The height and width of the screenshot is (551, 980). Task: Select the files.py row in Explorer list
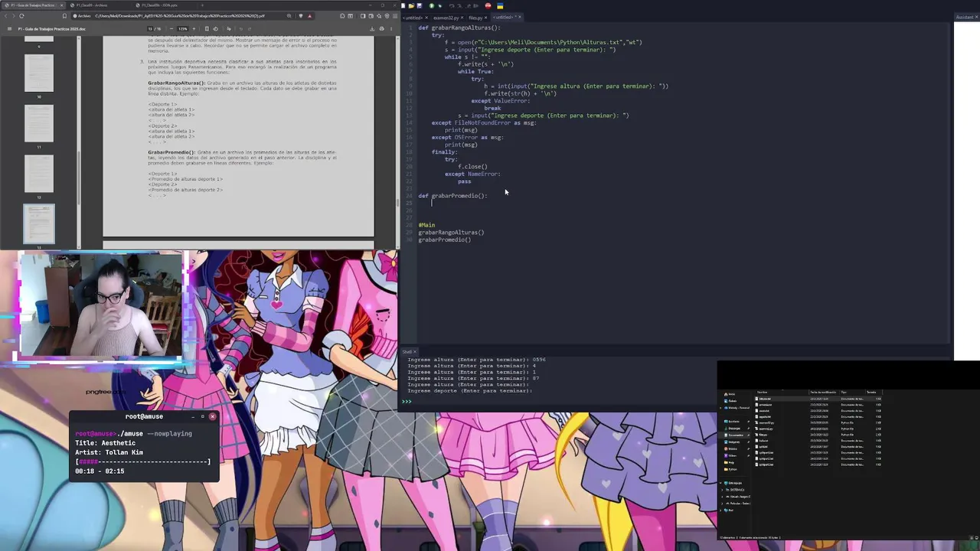(x=819, y=435)
